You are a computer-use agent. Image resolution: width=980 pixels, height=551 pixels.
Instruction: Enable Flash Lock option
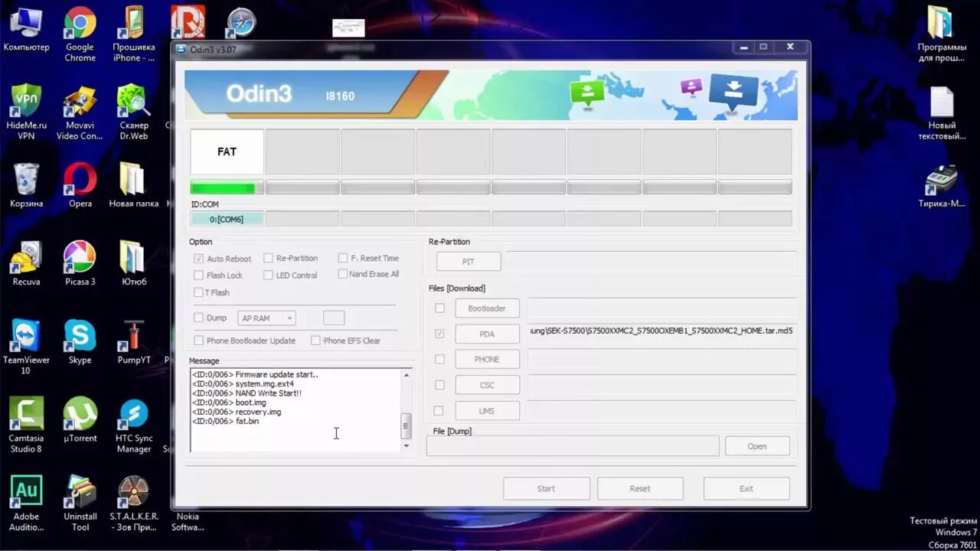(x=199, y=275)
